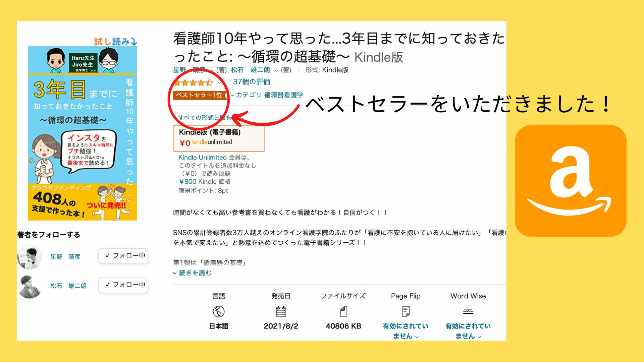Click the calendar release date icon
The width and height of the screenshot is (644, 362).
[281, 311]
